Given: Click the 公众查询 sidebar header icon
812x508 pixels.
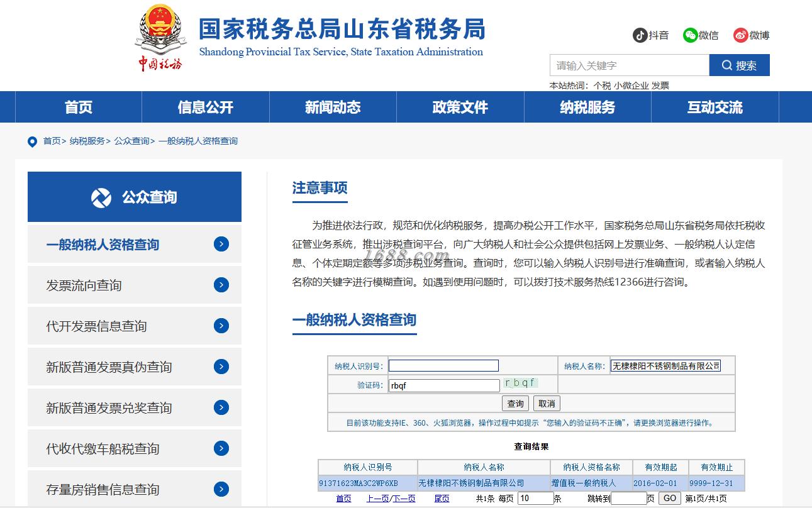Looking at the screenshot, I should (101, 197).
